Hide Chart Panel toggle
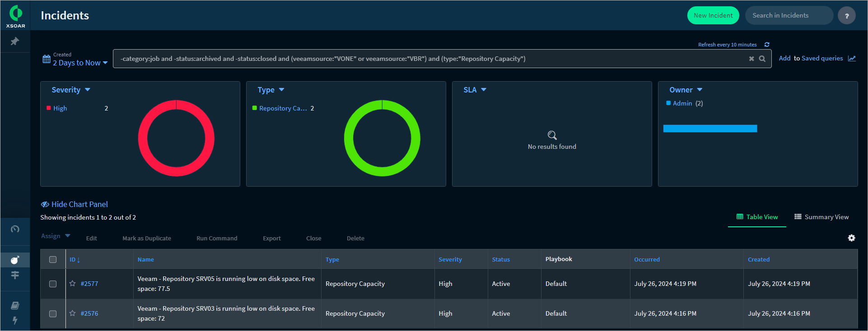The width and height of the screenshot is (868, 331). pyautogui.click(x=75, y=204)
